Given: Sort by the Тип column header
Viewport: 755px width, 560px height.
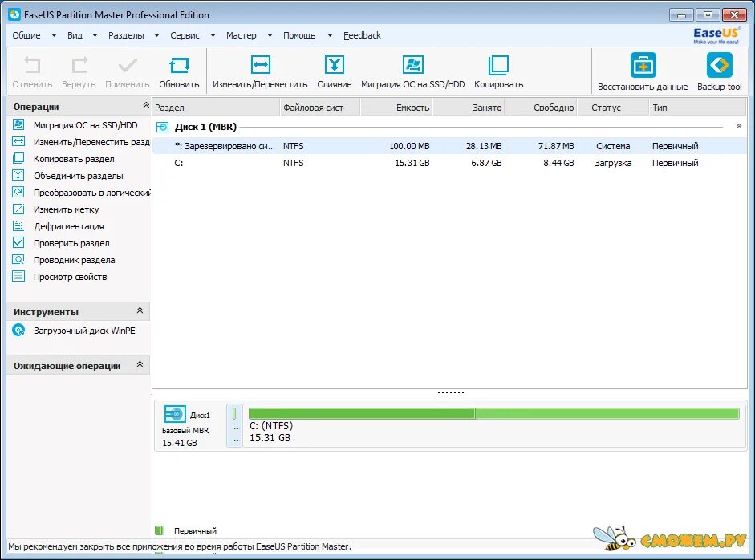Looking at the screenshot, I should 698,108.
